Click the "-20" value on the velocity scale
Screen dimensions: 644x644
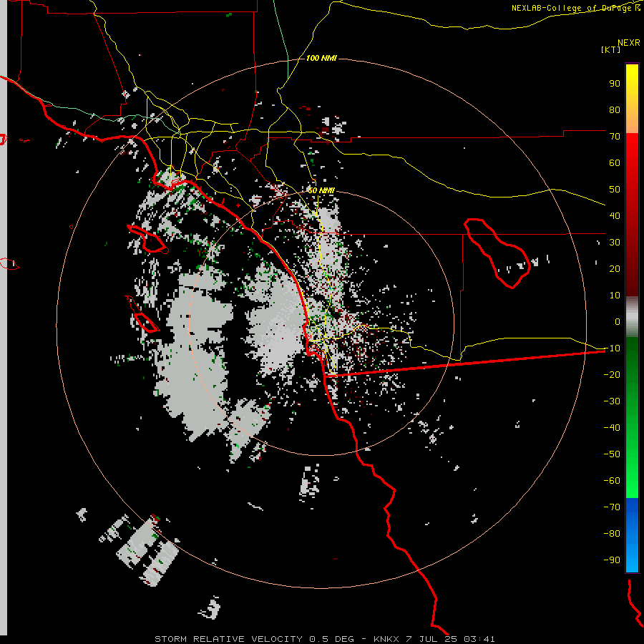coord(612,375)
